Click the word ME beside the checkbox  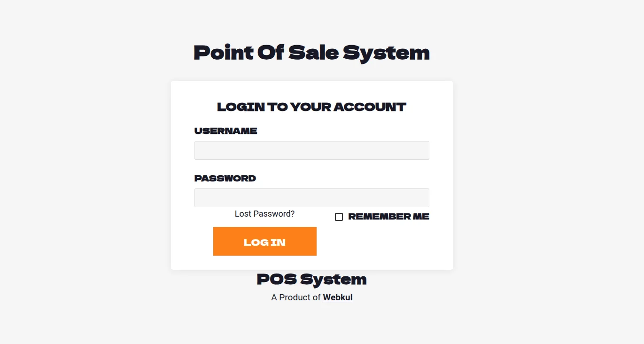421,217
